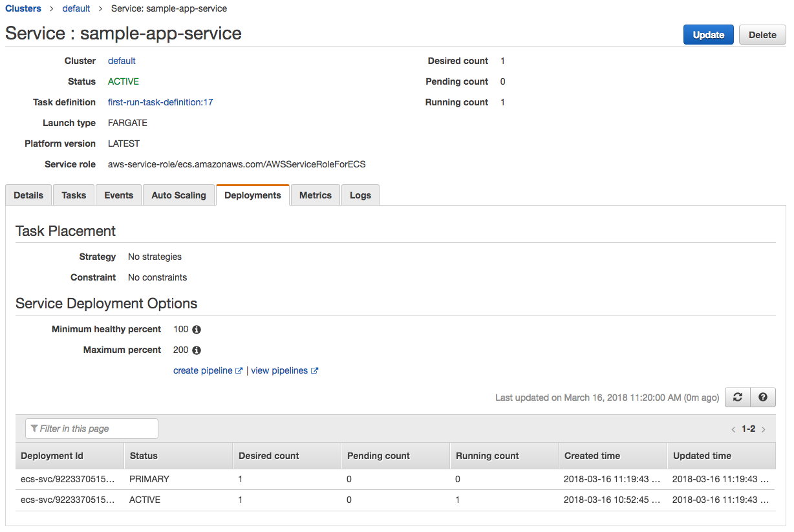This screenshot has height=532, width=794.
Task: Click the refresh deployments icon button
Action: pos(738,398)
